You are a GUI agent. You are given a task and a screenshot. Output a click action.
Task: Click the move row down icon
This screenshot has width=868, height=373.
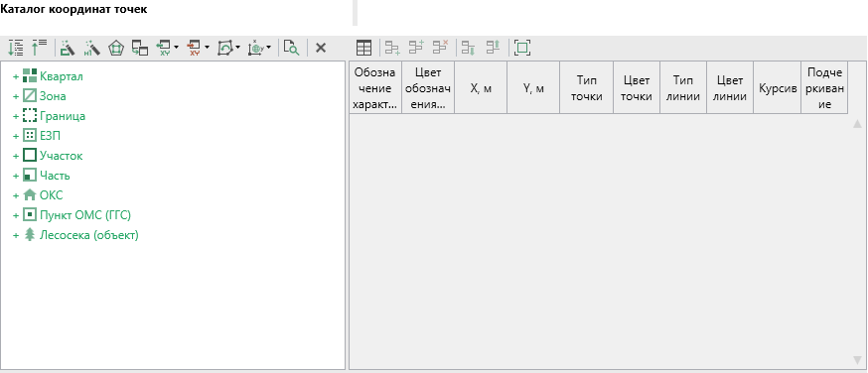(469, 48)
